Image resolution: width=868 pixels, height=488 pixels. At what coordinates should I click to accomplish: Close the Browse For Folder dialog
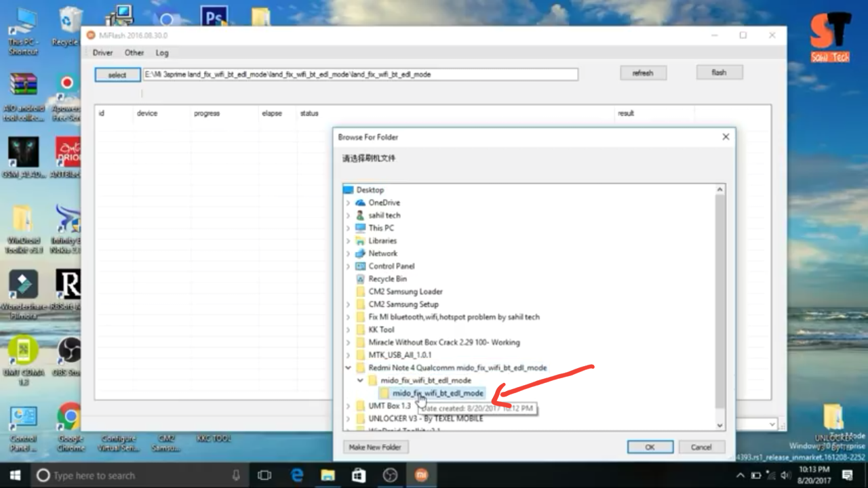(726, 137)
